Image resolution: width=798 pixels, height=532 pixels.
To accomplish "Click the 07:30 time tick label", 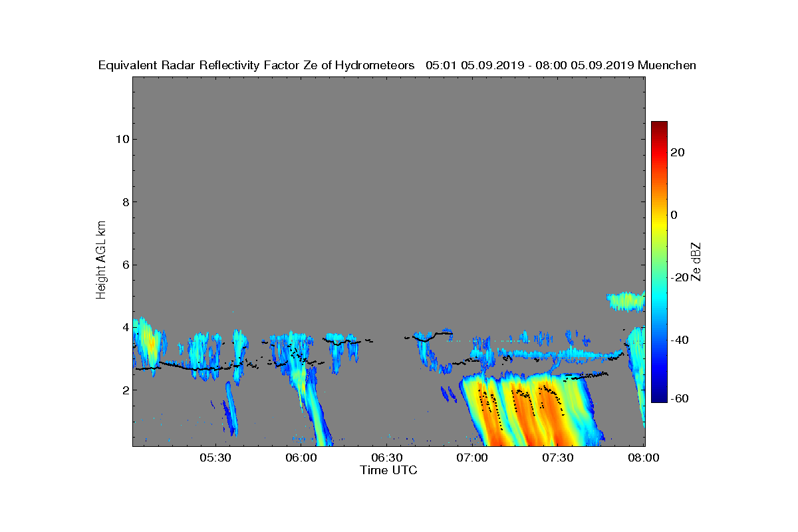I will (558, 458).
